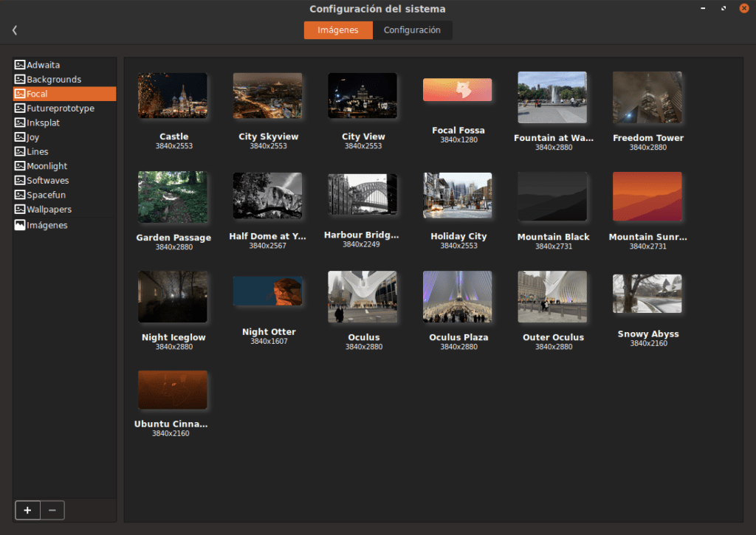This screenshot has width=756, height=535.
Task: Switch to the Configuración tab
Action: point(412,30)
